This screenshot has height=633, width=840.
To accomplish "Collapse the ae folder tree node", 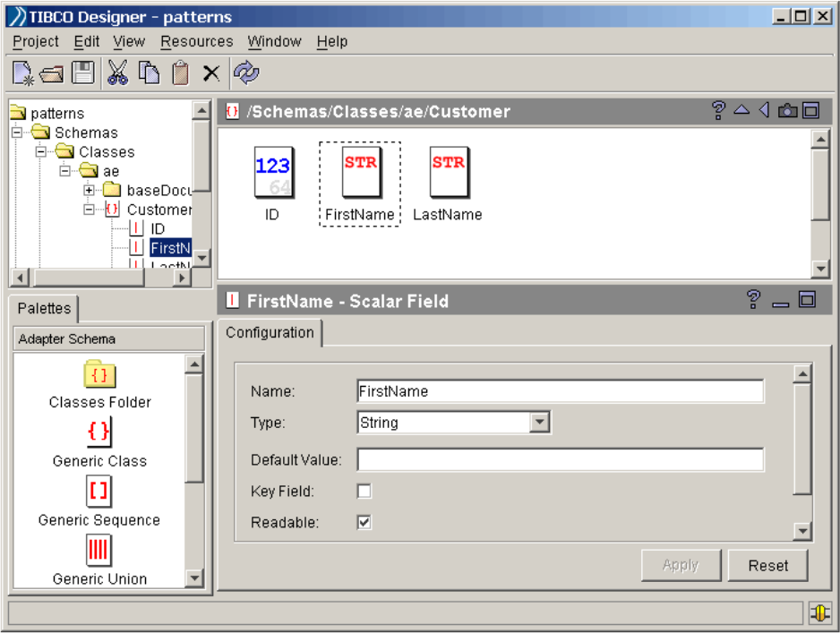I will coord(65,171).
